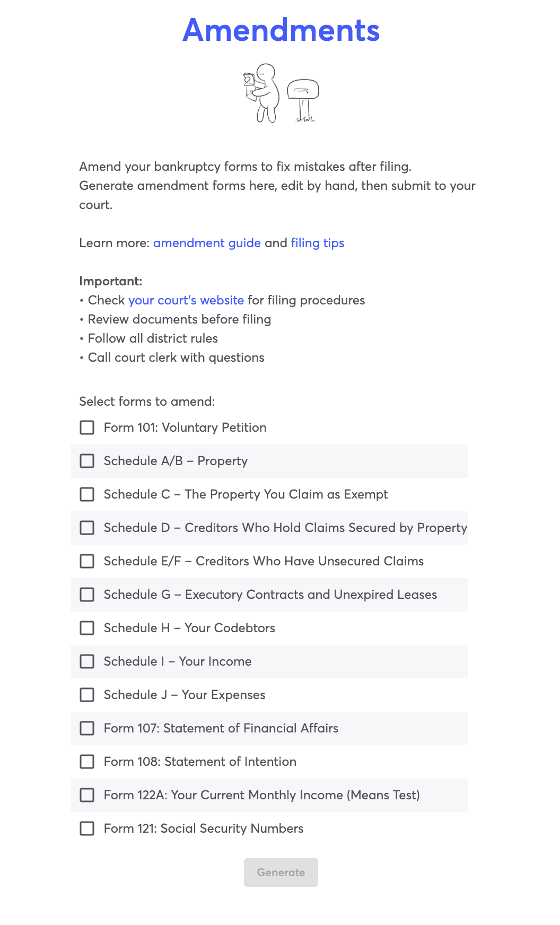Select Schedule C exempt property checkbox

point(87,494)
